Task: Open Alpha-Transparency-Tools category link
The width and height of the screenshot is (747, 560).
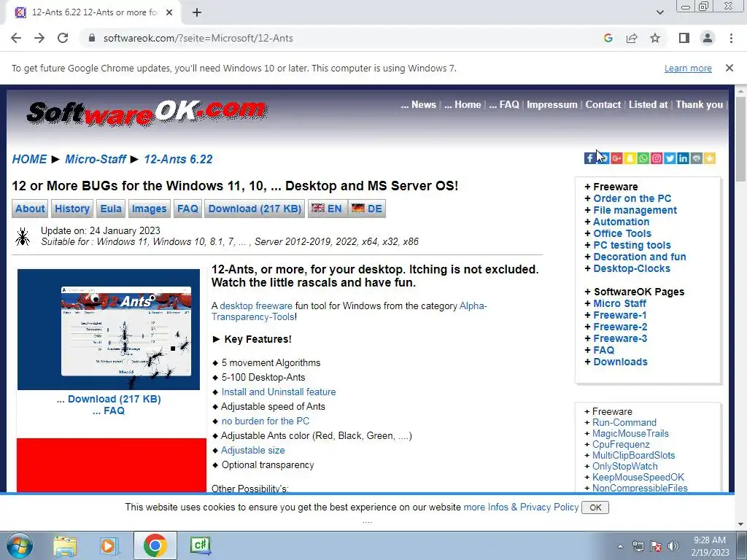Action: pyautogui.click(x=349, y=311)
